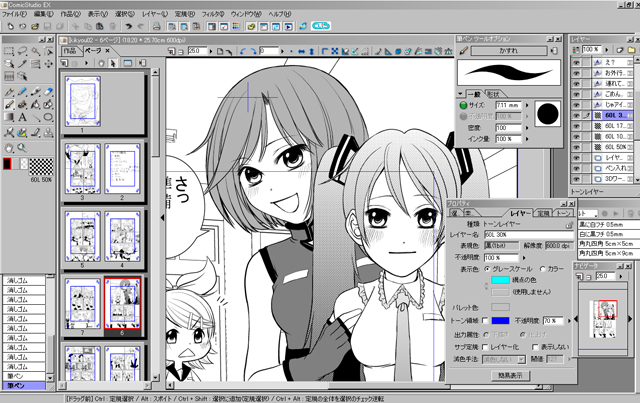Toggle visibility of the ごめん layer
Image resolution: width=640 pixels, height=403 pixels.
click(576, 94)
